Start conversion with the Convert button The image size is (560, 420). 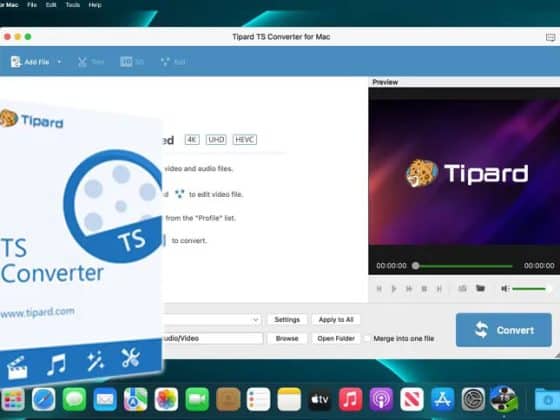(x=504, y=330)
